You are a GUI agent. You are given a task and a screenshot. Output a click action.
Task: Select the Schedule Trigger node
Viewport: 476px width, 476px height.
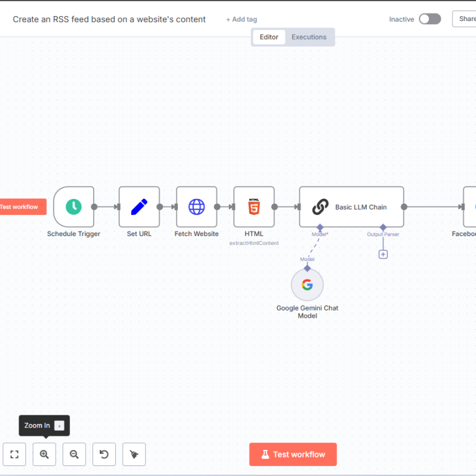tap(74, 207)
